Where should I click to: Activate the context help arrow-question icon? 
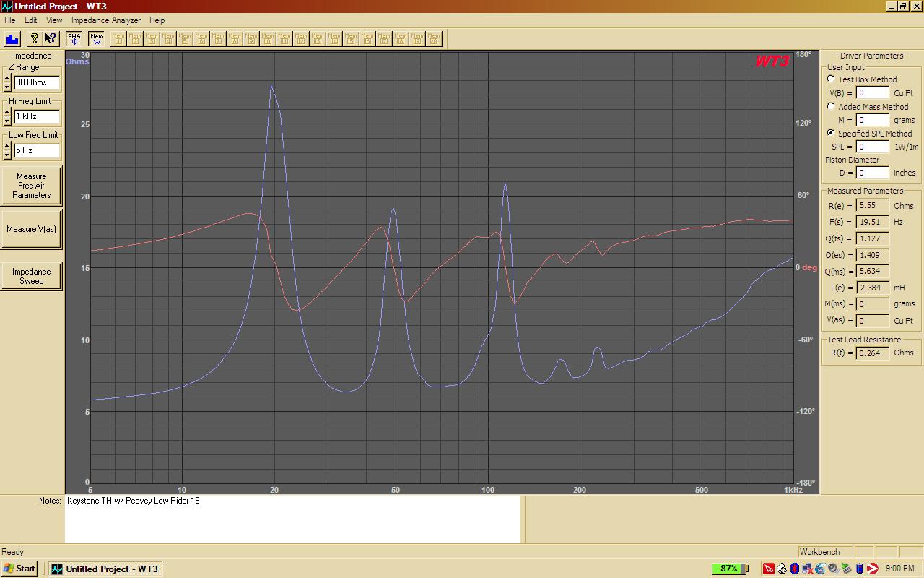click(x=51, y=38)
